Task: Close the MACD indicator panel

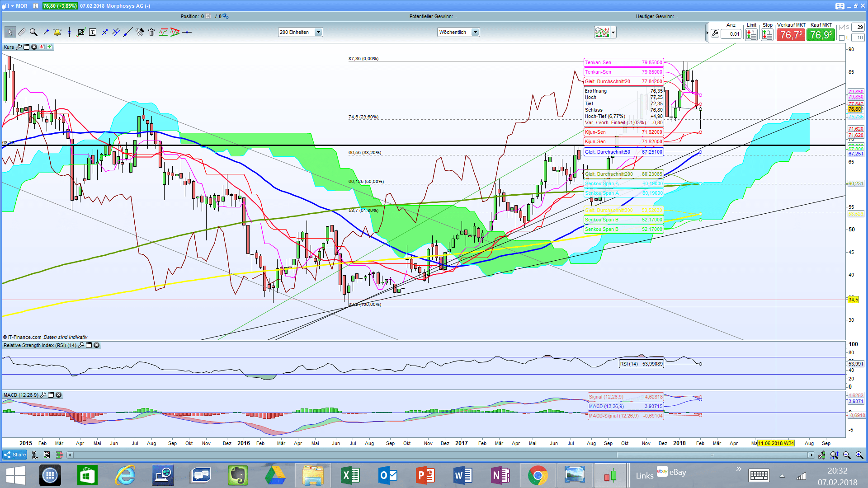Action: [x=59, y=395]
